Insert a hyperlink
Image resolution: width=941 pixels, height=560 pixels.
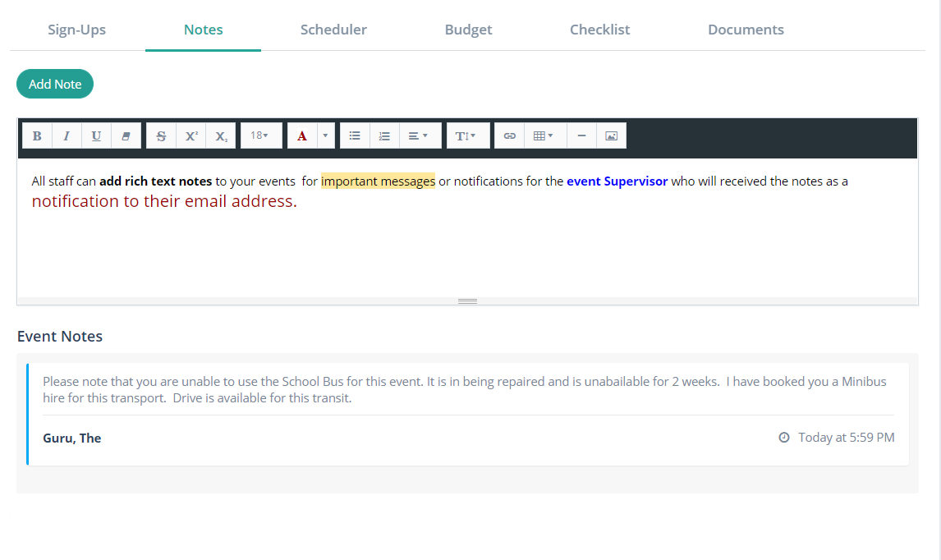[x=510, y=135]
